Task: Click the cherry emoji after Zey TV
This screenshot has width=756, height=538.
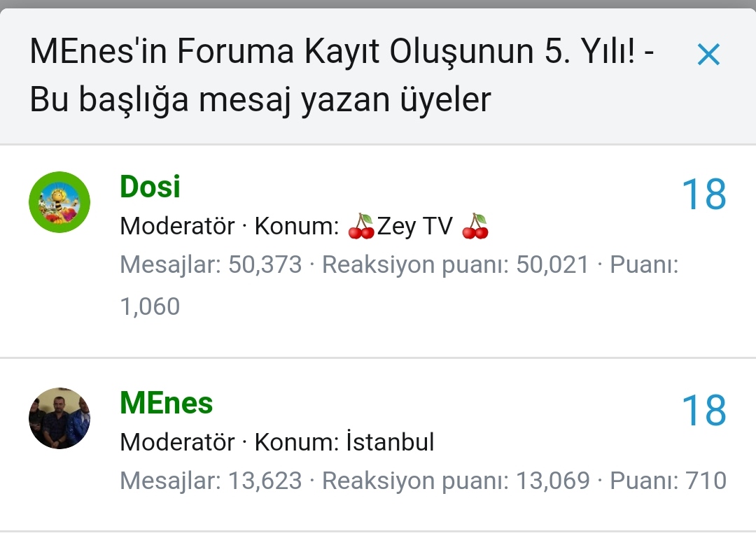Action: [x=475, y=227]
